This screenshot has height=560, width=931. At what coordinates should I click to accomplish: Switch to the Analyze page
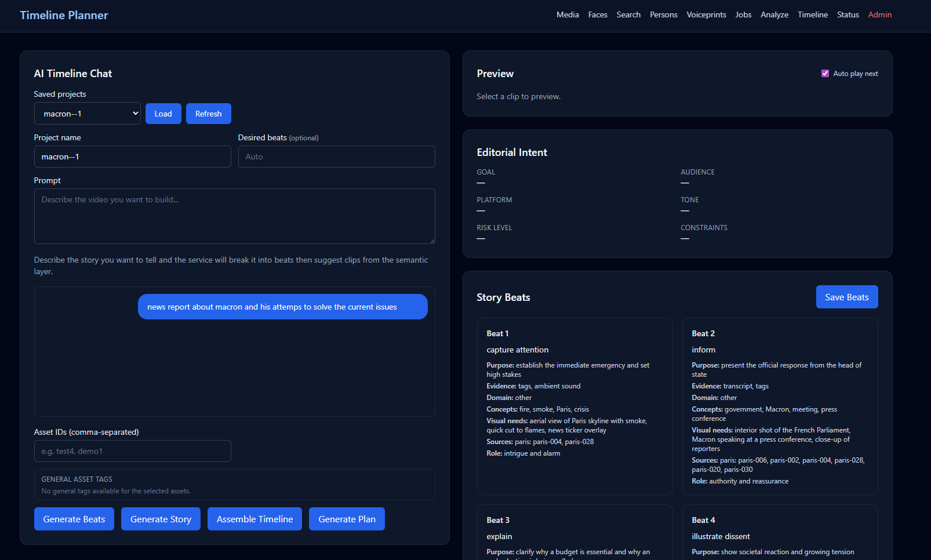pos(774,14)
